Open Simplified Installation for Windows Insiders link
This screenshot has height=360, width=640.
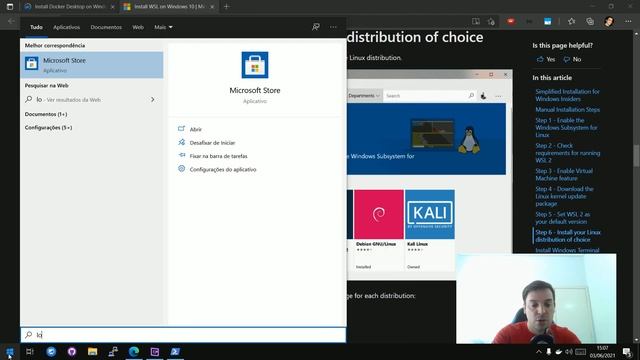[x=567, y=95]
